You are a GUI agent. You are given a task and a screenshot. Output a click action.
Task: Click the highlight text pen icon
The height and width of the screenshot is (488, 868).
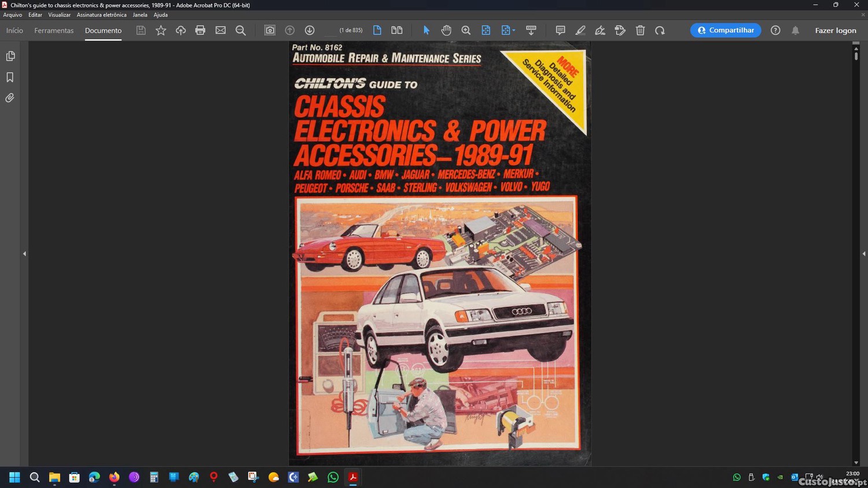point(580,30)
